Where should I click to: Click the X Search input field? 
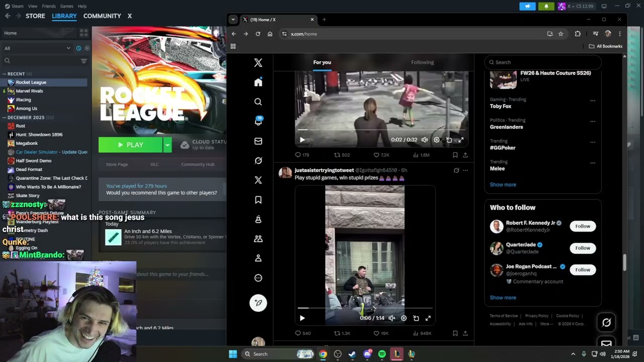[542, 62]
